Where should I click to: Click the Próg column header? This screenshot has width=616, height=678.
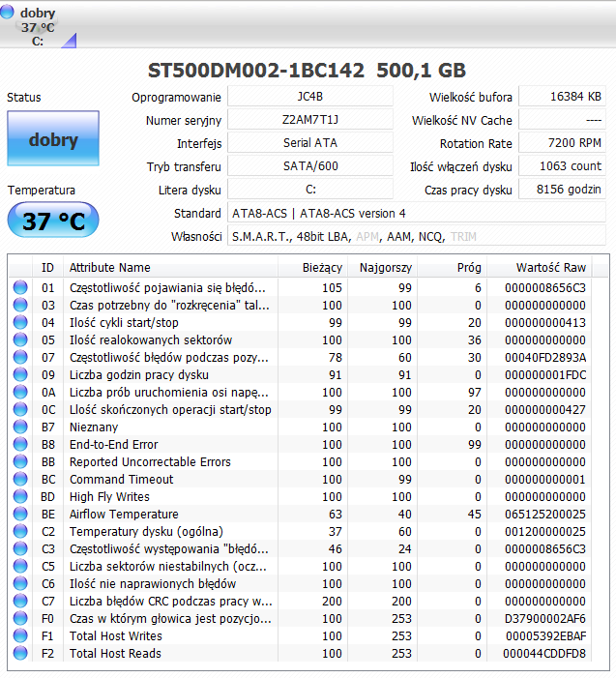(453, 268)
